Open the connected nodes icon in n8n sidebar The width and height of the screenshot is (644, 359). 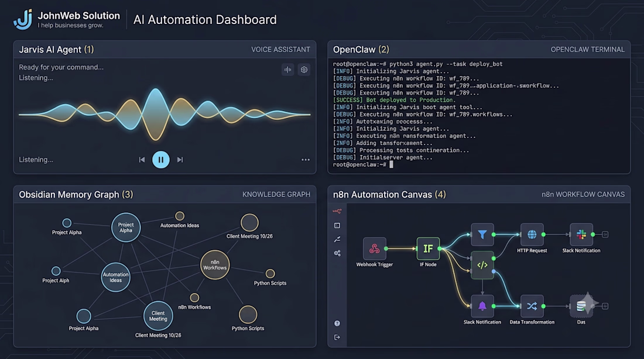pyautogui.click(x=337, y=253)
